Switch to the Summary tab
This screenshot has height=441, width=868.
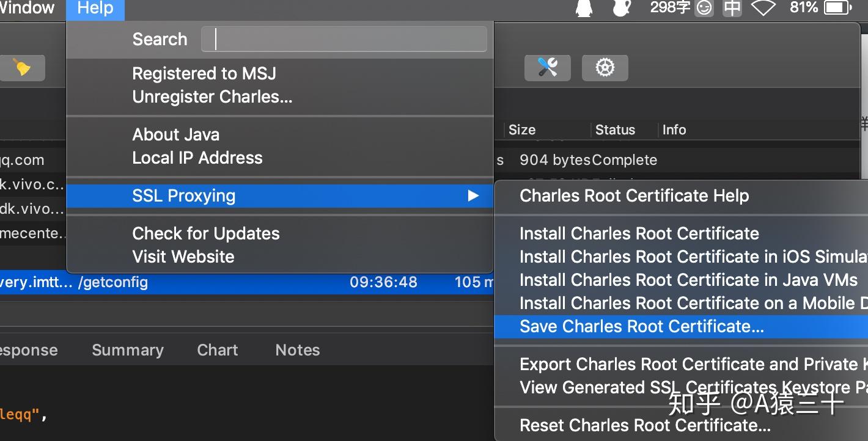128,350
